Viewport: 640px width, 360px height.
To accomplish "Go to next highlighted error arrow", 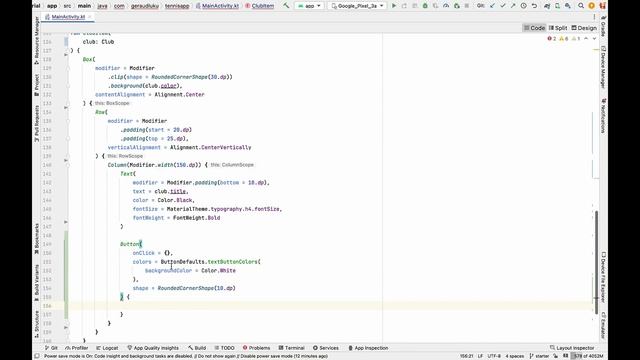I will point(594,38).
